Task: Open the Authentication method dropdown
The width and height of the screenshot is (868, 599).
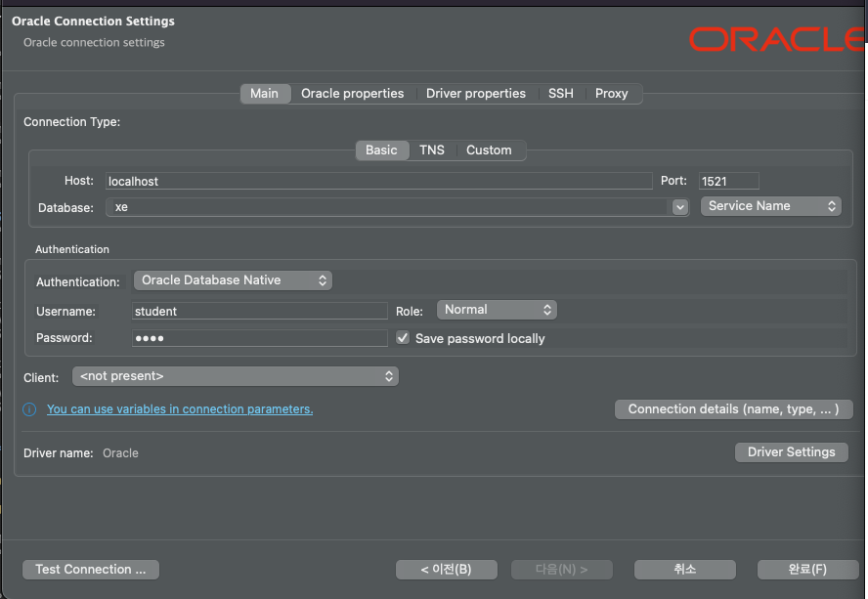Action: click(233, 280)
